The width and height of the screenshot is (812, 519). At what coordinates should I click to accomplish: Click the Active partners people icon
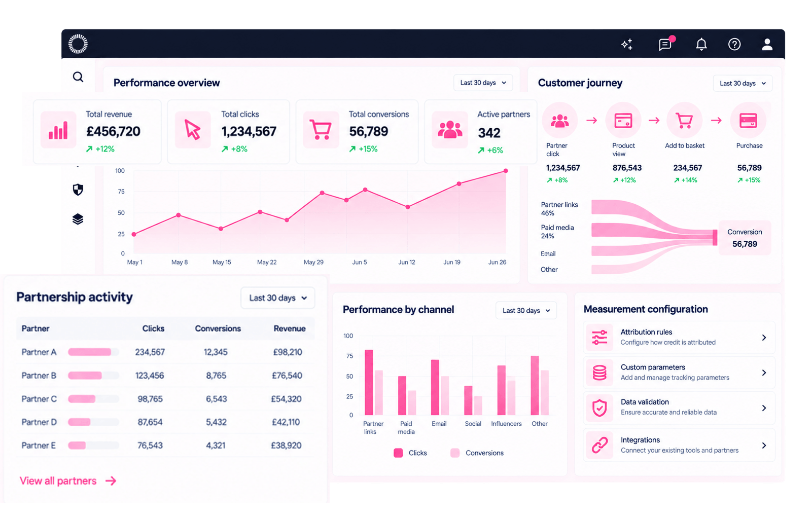[x=450, y=130]
